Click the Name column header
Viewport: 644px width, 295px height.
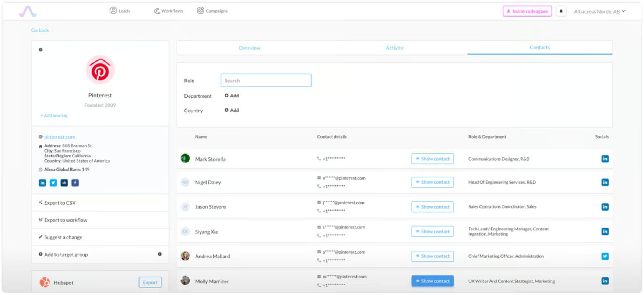pos(201,137)
